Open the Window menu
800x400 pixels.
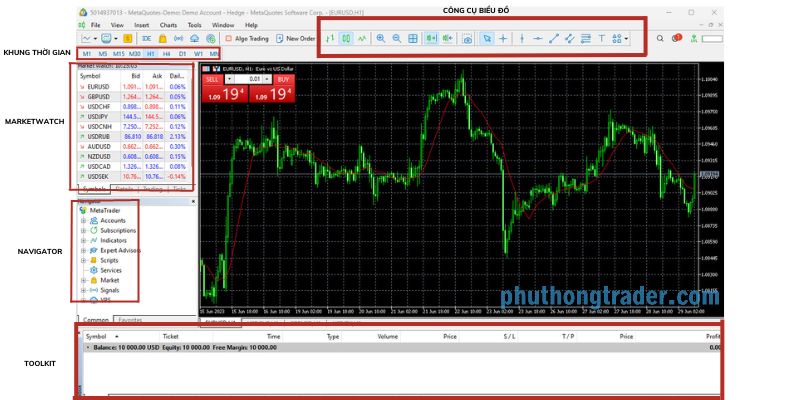click(x=223, y=25)
